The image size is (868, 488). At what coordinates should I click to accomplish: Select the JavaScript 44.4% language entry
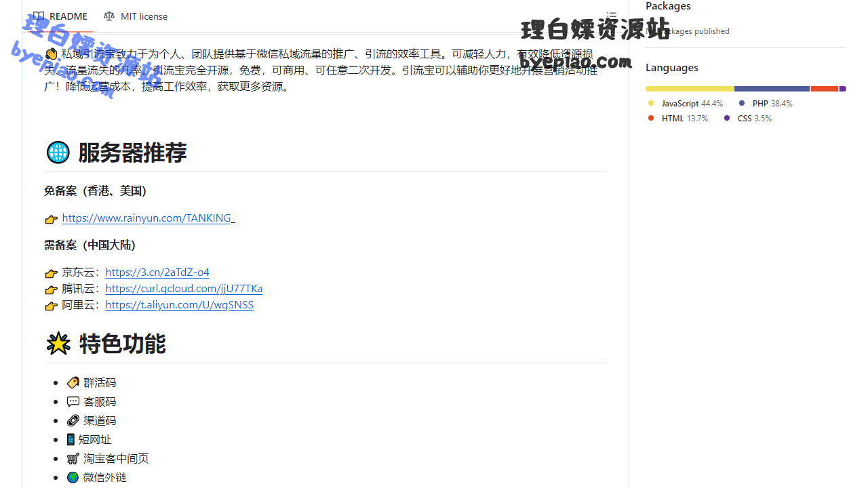point(686,104)
